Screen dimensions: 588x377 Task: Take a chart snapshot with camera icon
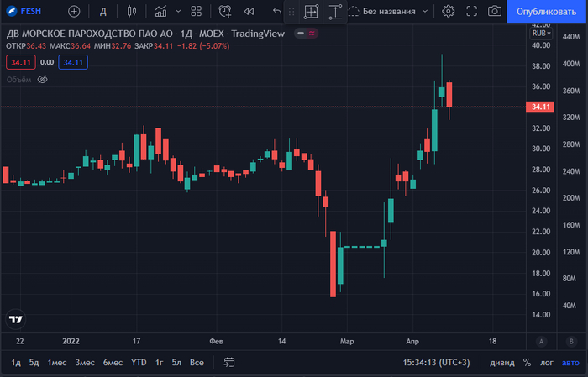(x=495, y=11)
